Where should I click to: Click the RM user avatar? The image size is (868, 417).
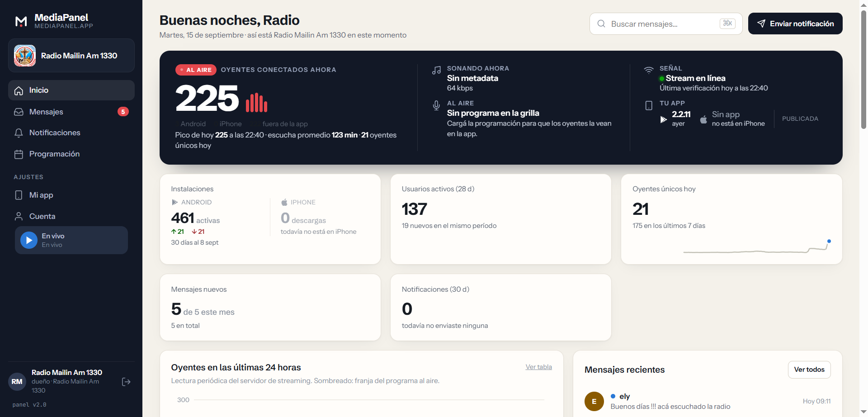(x=17, y=382)
